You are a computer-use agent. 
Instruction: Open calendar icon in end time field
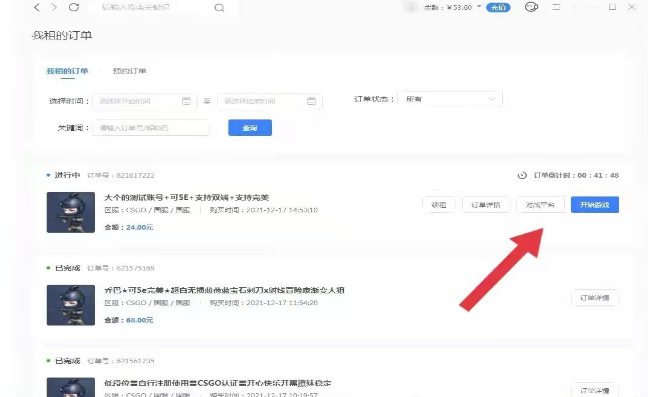pyautogui.click(x=312, y=101)
